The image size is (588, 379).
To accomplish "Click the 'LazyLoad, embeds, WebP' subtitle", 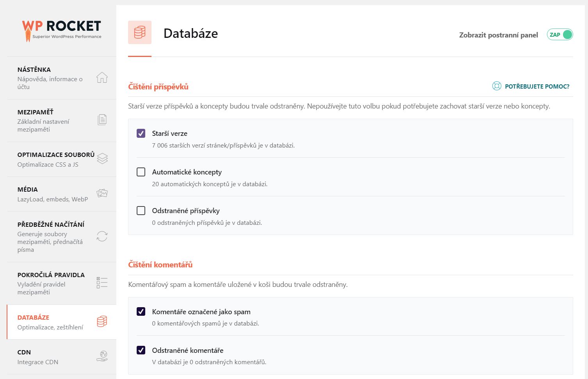I will tap(53, 199).
